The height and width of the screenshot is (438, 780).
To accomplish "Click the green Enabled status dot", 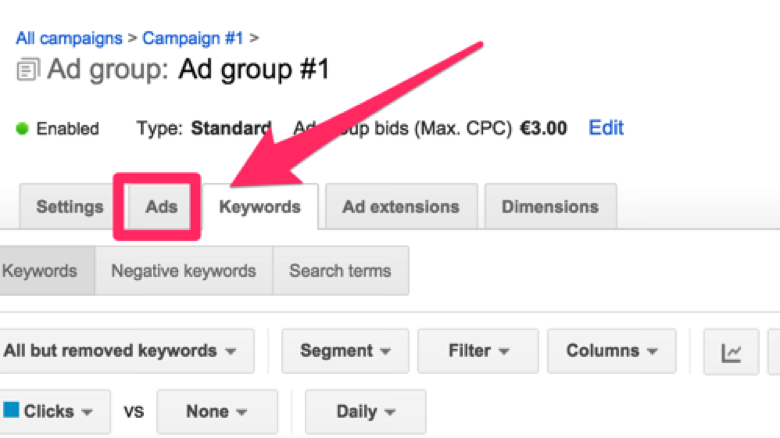I will [x=23, y=129].
